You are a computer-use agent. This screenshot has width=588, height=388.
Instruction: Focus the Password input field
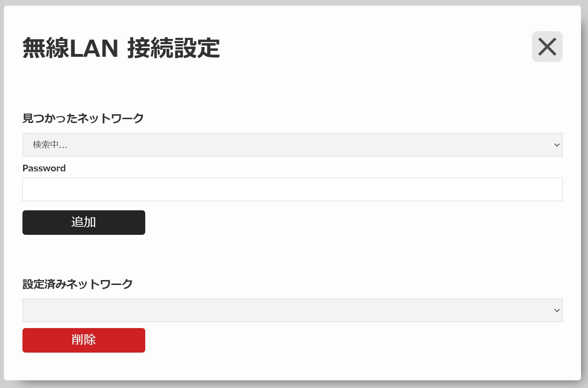coord(292,190)
